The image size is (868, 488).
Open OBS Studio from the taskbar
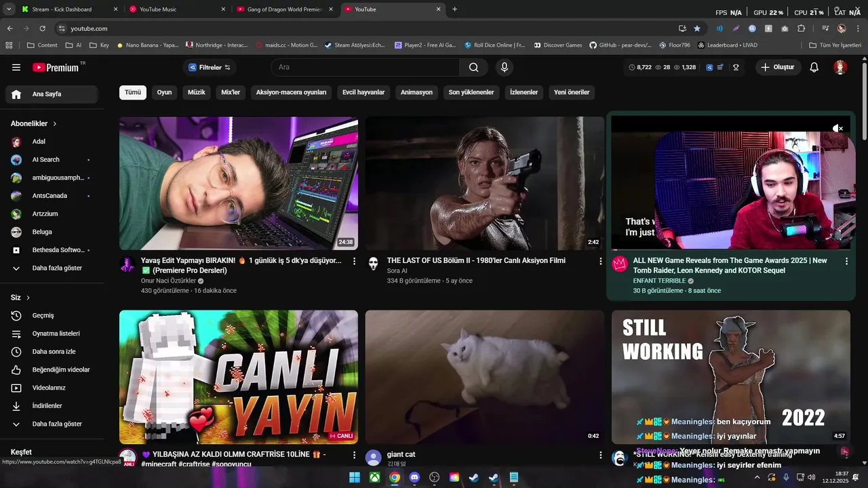434,477
